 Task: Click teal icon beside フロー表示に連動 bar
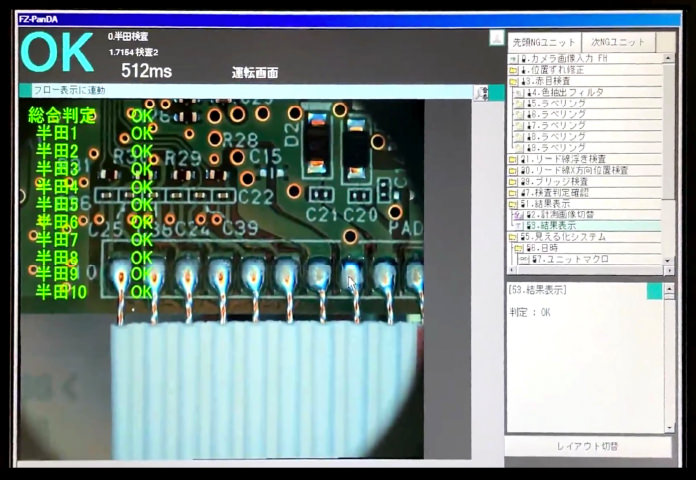pos(496,91)
